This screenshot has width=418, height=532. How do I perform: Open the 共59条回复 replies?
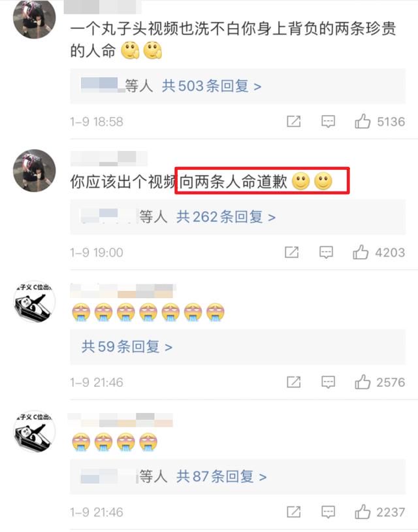tap(127, 347)
